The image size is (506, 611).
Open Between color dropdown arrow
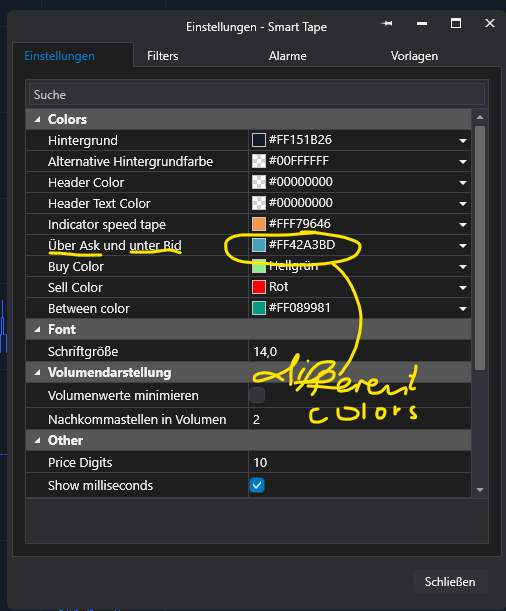[x=463, y=309]
